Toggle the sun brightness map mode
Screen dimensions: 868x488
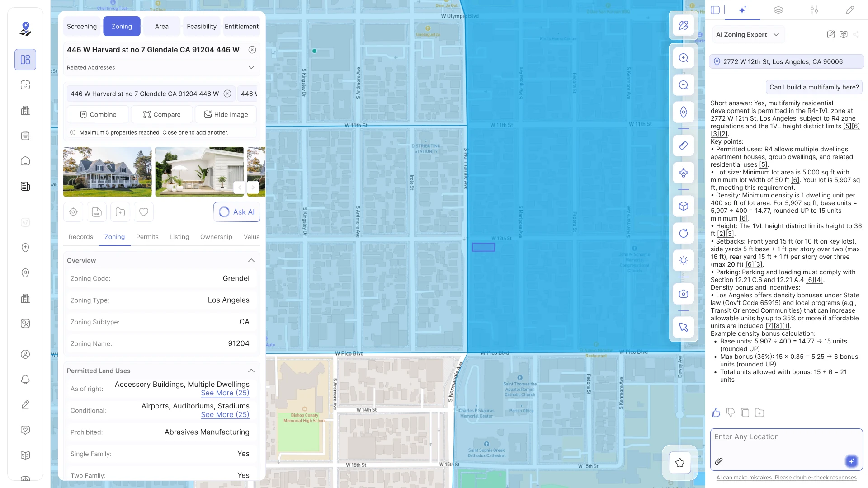click(x=684, y=260)
